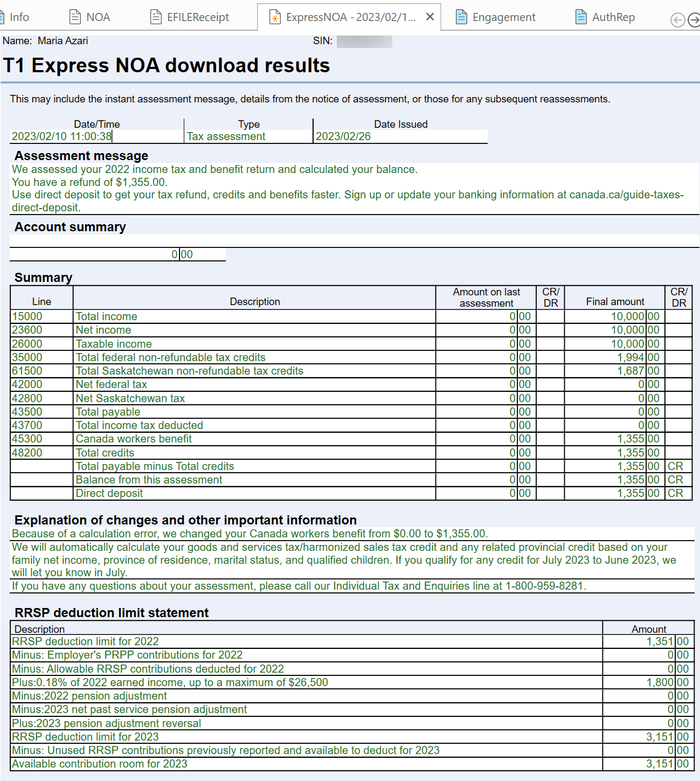Viewport: 700px width, 781px height.
Task: Click the AuthRep document icon
Action: point(581,17)
